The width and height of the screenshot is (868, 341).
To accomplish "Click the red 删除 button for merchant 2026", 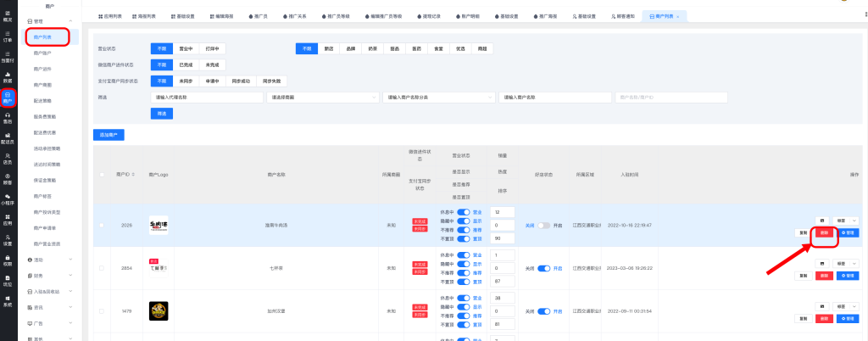I will 822,232.
